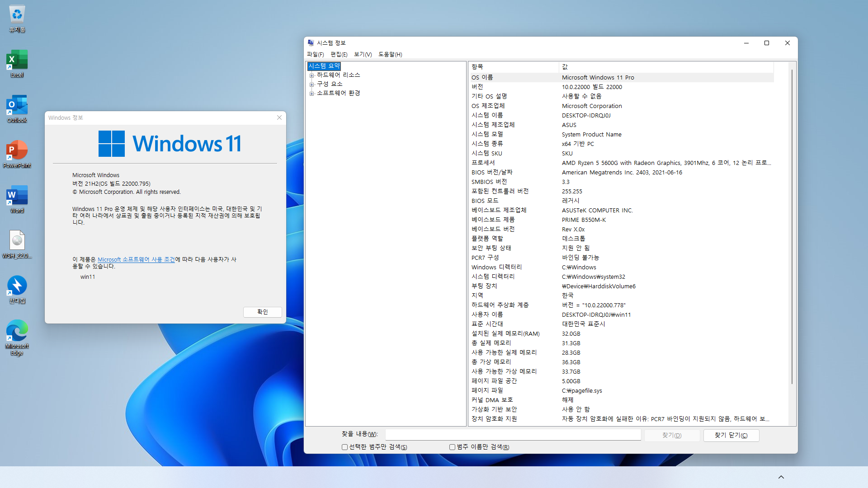Image resolution: width=868 pixels, height=488 pixels.
Task: Select the 하드웨어 추상화 계층 row
Action: coord(622,305)
